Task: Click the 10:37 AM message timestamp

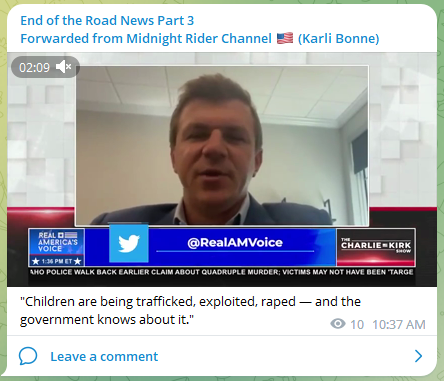Action: pos(399,324)
